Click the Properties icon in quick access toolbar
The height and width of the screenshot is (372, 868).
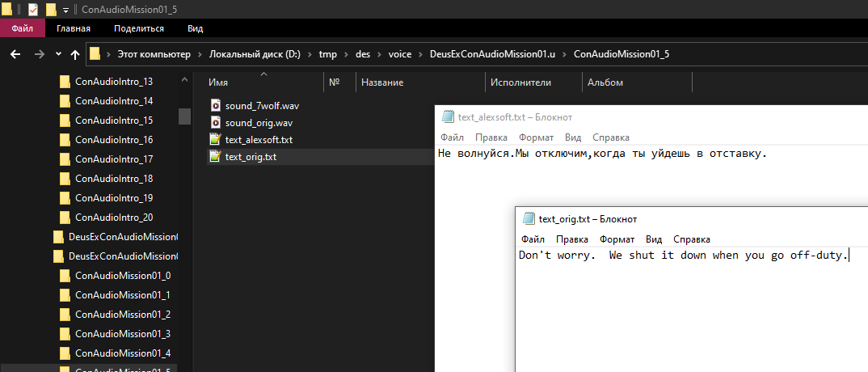click(33, 10)
